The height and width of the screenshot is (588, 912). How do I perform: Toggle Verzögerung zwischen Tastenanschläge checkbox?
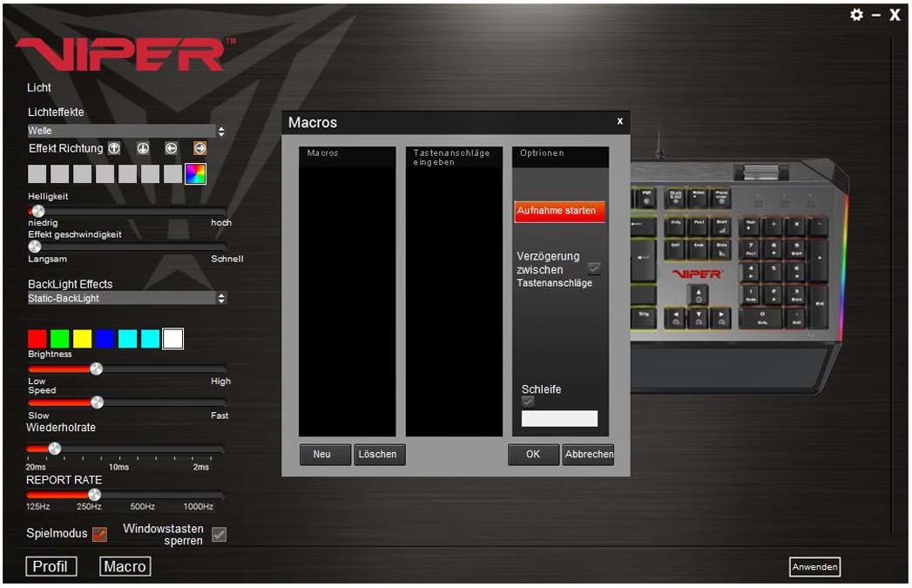point(594,268)
